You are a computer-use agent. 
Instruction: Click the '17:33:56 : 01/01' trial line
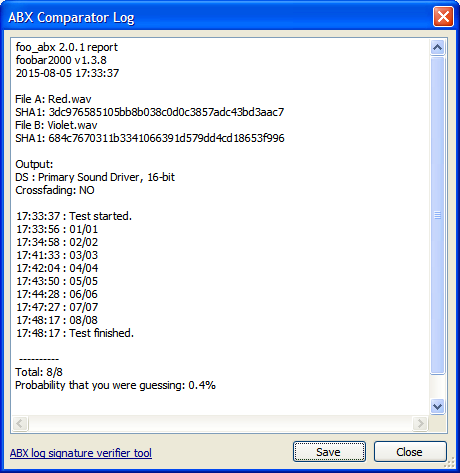(x=57, y=229)
